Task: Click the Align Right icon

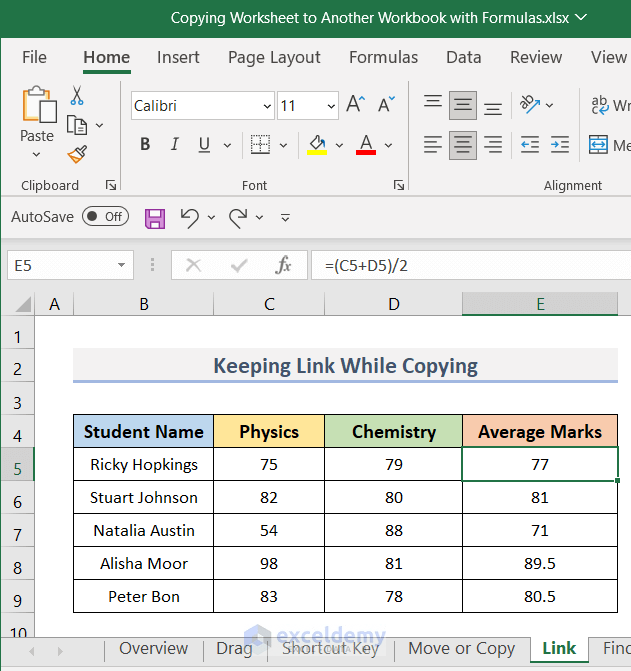Action: click(x=493, y=145)
